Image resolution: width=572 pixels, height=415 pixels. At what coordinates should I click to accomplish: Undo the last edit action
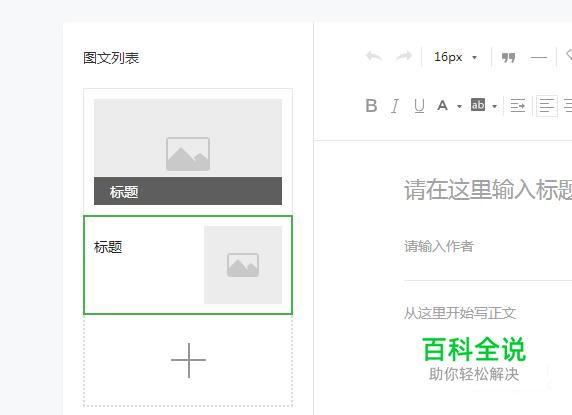[x=374, y=57]
